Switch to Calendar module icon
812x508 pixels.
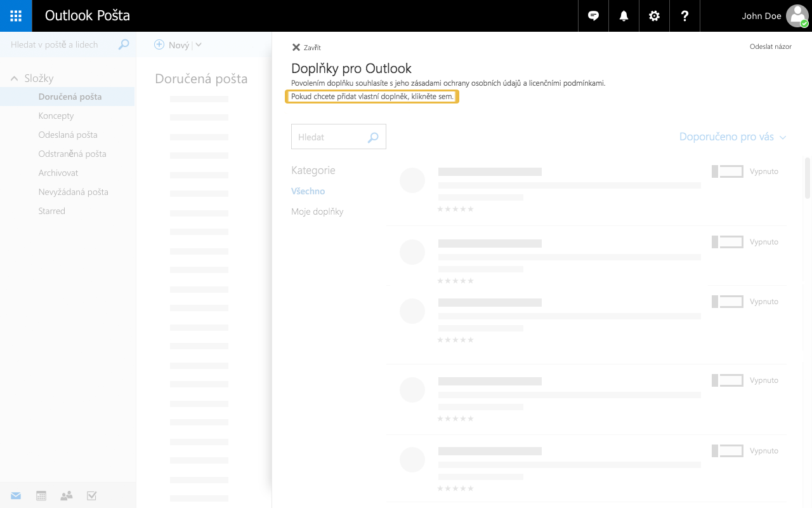coord(41,496)
